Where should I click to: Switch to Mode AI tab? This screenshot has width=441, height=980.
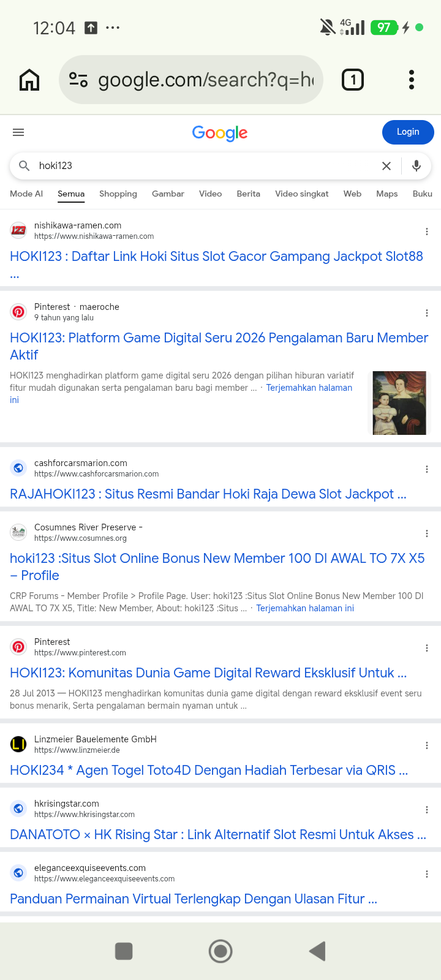(x=26, y=194)
